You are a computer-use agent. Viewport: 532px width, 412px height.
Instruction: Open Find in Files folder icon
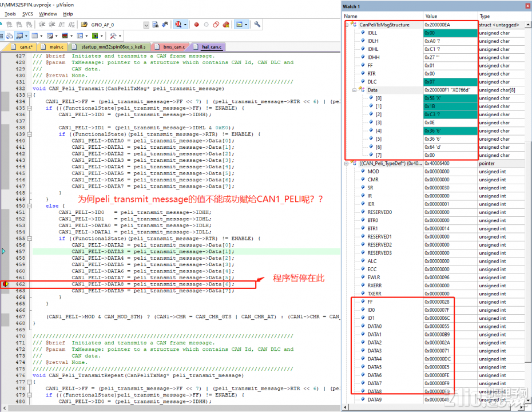pos(85,25)
